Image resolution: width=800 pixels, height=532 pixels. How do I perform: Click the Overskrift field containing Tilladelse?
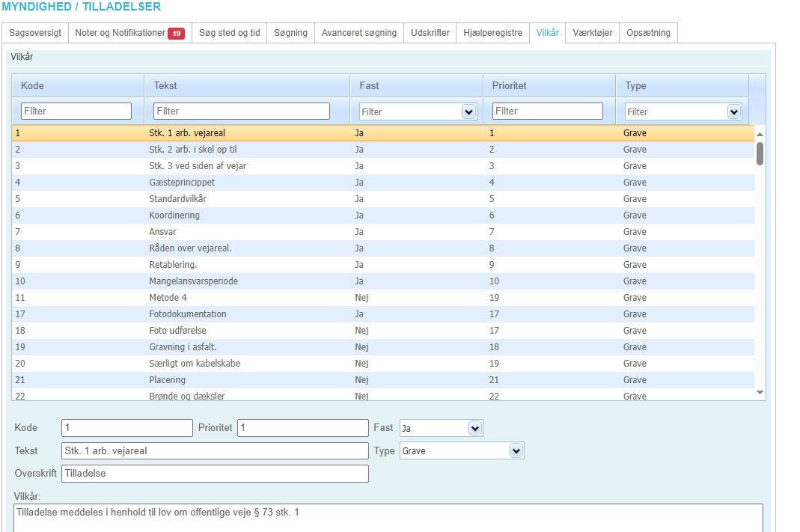215,474
